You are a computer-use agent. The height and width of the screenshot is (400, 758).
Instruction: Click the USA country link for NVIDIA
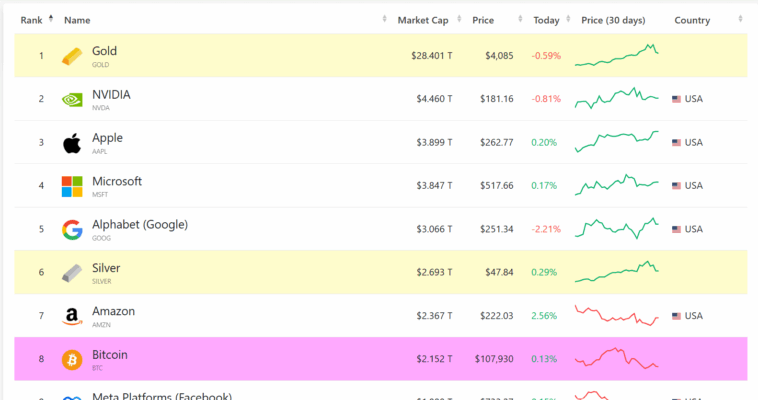pos(694,99)
